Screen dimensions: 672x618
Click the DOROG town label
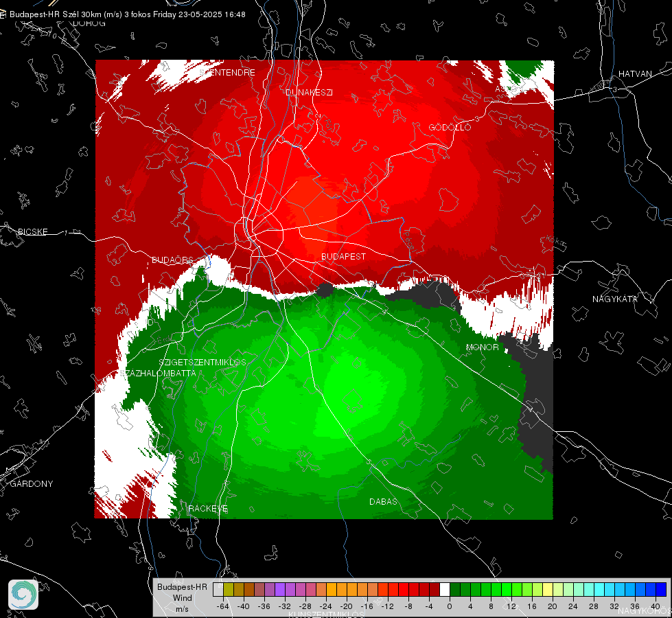(89, 23)
